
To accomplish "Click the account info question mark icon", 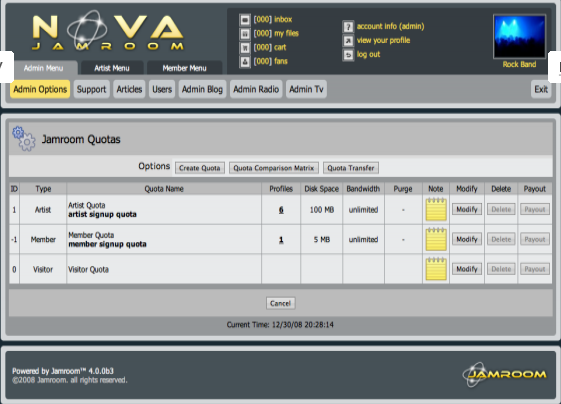I will tap(348, 26).
